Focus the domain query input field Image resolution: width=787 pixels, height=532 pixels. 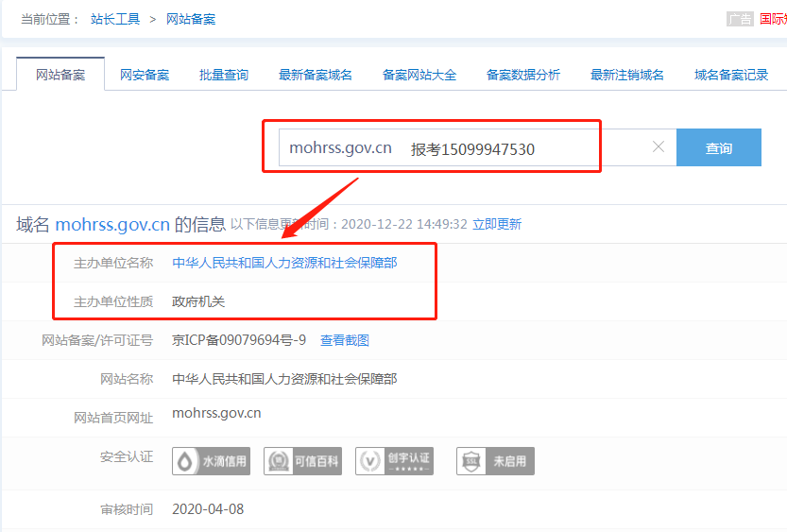[477, 147]
